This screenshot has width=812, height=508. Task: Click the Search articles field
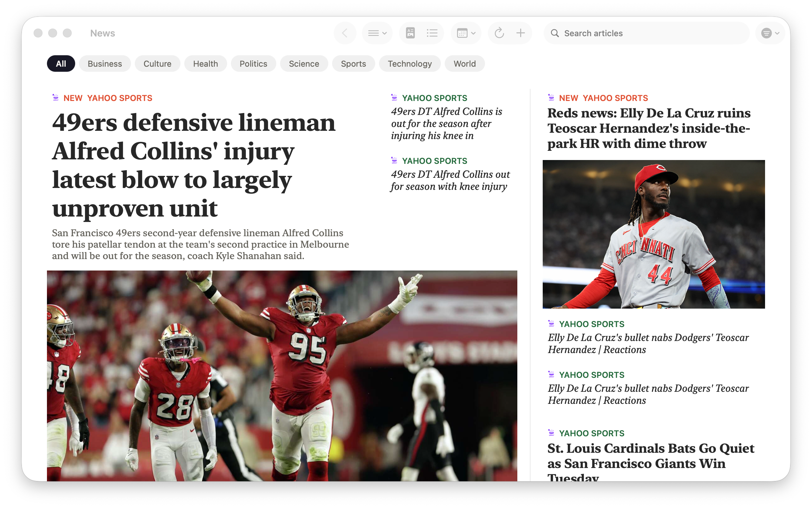coord(646,33)
